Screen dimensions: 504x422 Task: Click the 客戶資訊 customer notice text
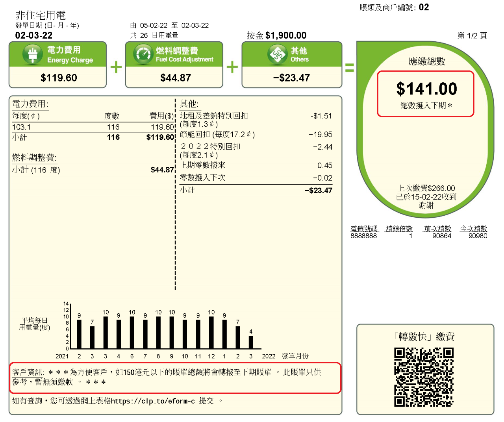click(167, 377)
